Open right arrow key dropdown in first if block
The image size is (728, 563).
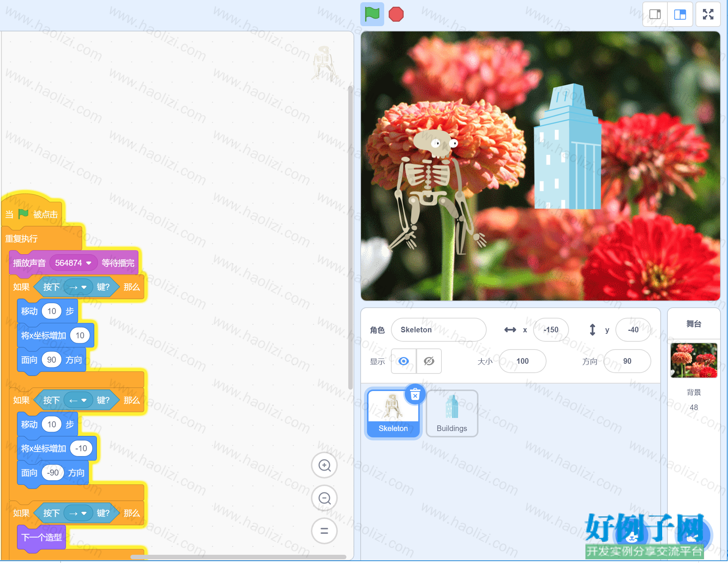[78, 287]
